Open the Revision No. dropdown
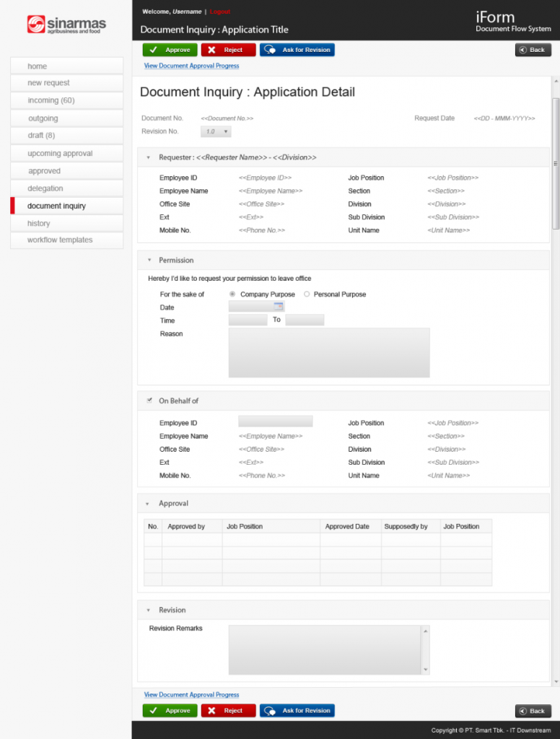Viewport: 560px width, 739px height. (x=216, y=132)
